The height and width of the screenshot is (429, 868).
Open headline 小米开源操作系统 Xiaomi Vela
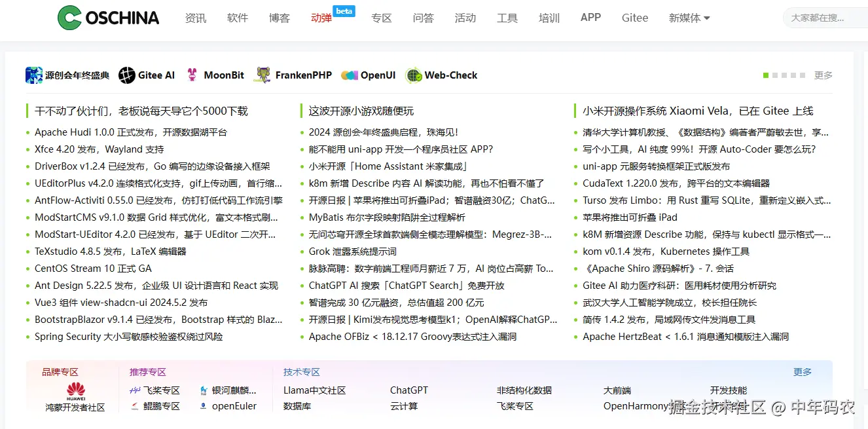coord(698,111)
